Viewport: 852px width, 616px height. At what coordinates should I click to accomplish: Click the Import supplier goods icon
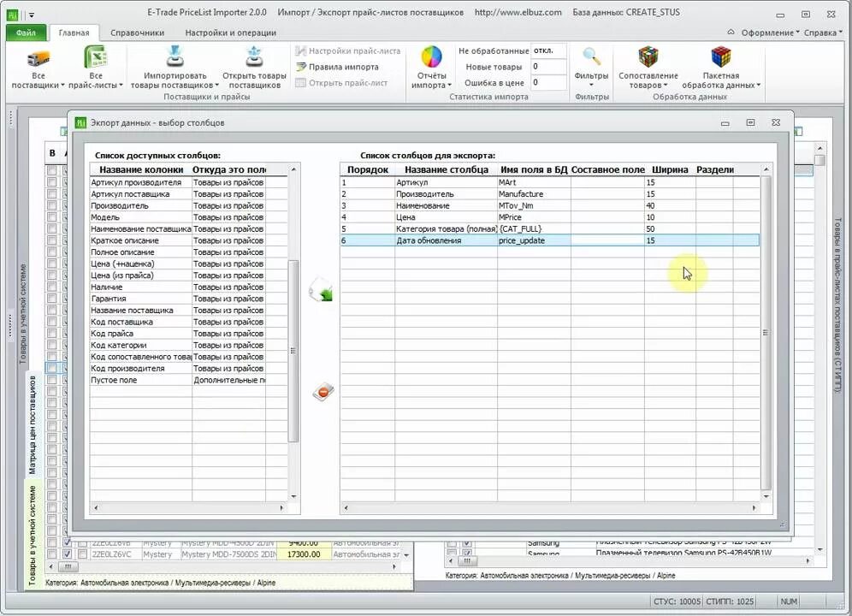pyautogui.click(x=175, y=57)
